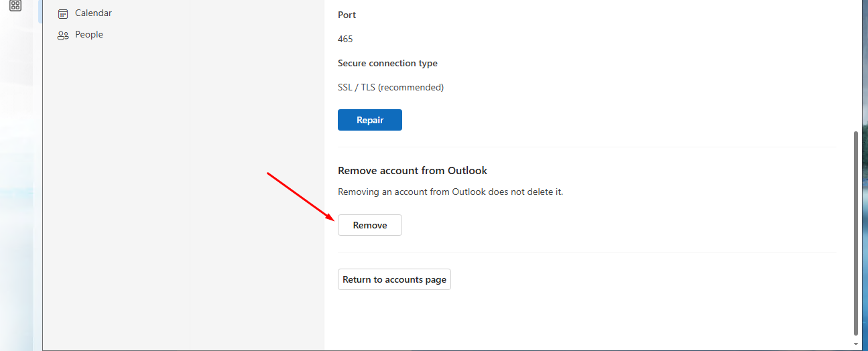Image resolution: width=868 pixels, height=351 pixels.
Task: Return to accounts page
Action: [394, 279]
